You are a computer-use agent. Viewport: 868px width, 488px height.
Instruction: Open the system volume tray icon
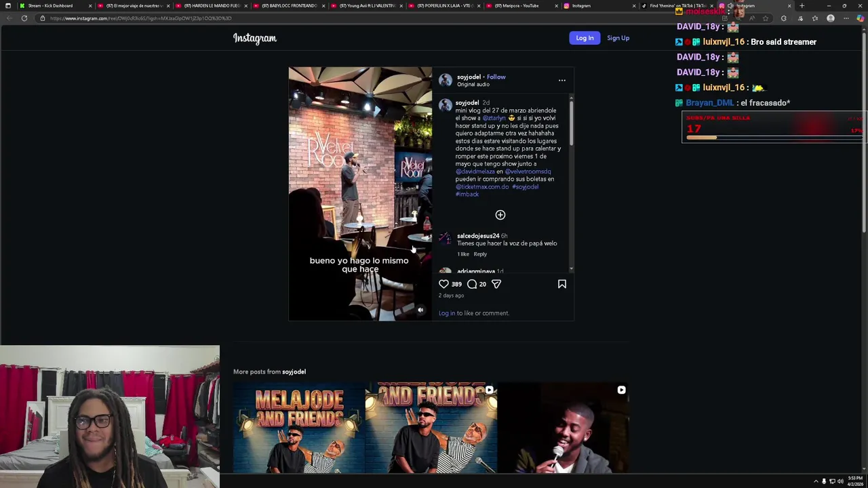[840, 481]
